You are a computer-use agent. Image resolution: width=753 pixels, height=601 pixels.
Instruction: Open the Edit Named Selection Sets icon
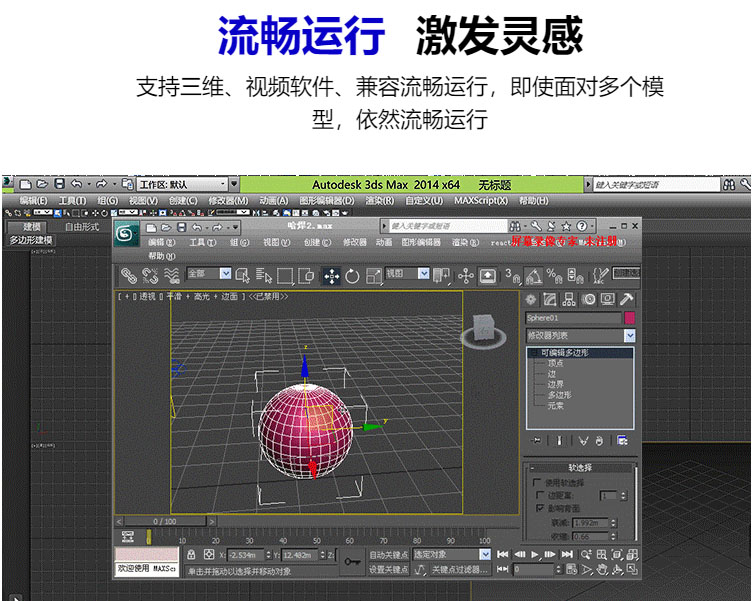tap(600, 276)
